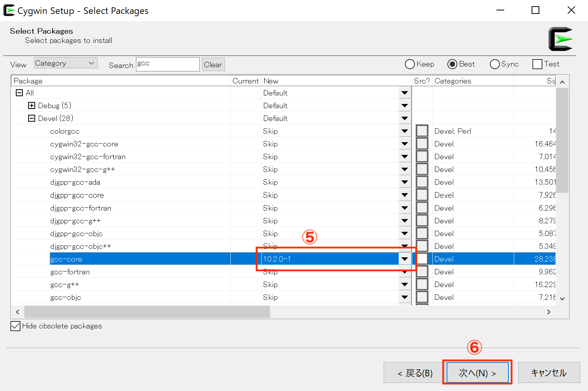Click the キャンセル cancel button
The height and width of the screenshot is (391, 588).
549,373
